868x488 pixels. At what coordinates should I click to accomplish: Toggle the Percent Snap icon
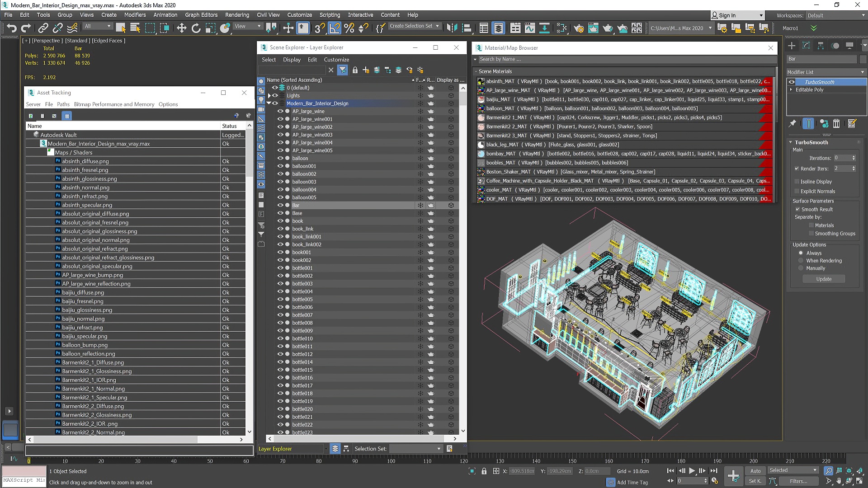349,28
